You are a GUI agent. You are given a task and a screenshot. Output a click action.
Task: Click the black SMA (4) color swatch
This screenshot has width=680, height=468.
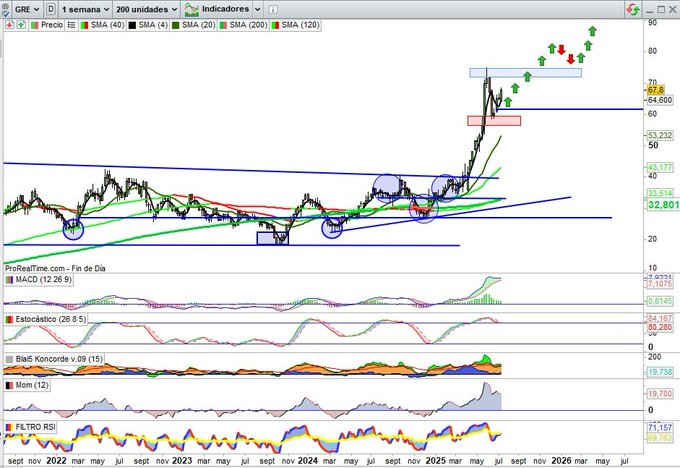tap(132, 25)
